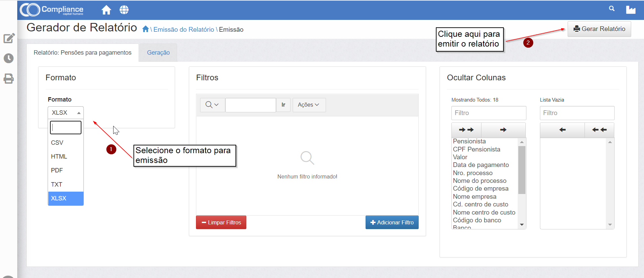Click the column list scrollbar thumb
Screen dimensions: 644x278
(522, 170)
